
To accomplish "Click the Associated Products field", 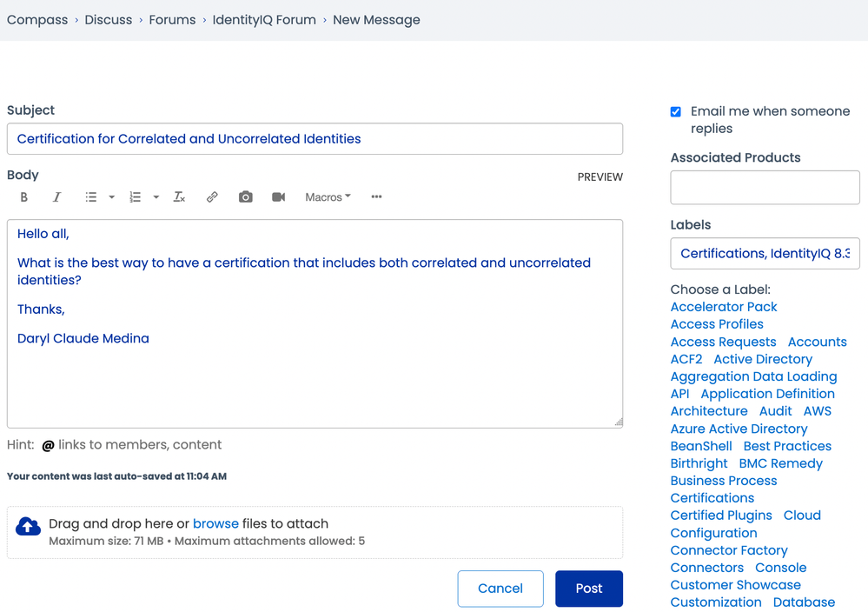I will 765,188.
